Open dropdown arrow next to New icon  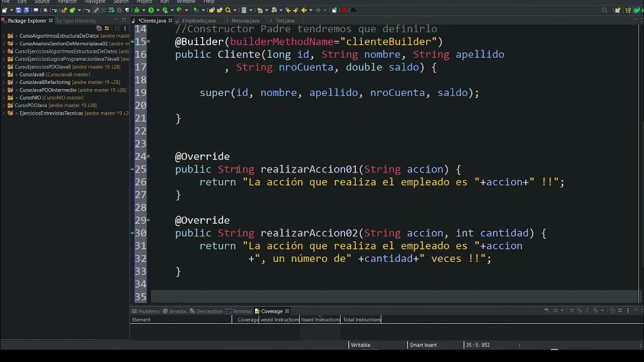[11, 10]
